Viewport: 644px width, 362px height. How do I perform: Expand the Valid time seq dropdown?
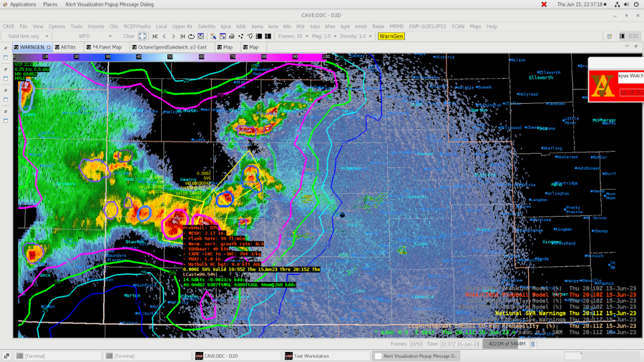pos(29,36)
